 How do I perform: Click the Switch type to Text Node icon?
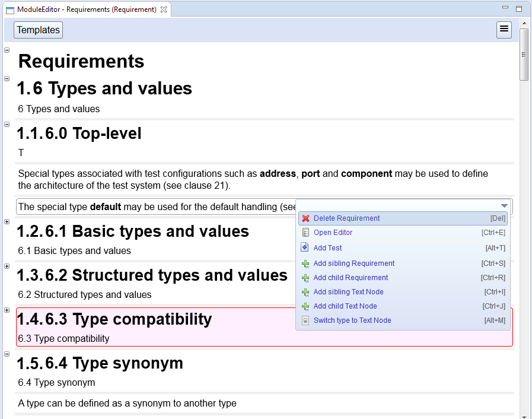(x=305, y=320)
